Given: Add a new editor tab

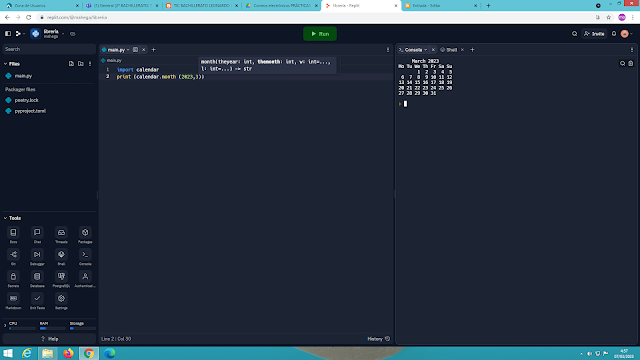Looking at the screenshot, I should click(154, 50).
